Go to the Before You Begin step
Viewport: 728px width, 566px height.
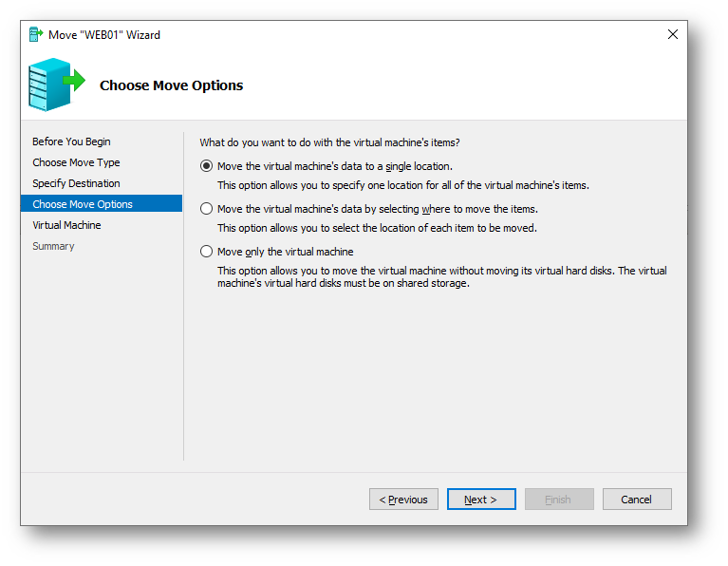[71, 141]
